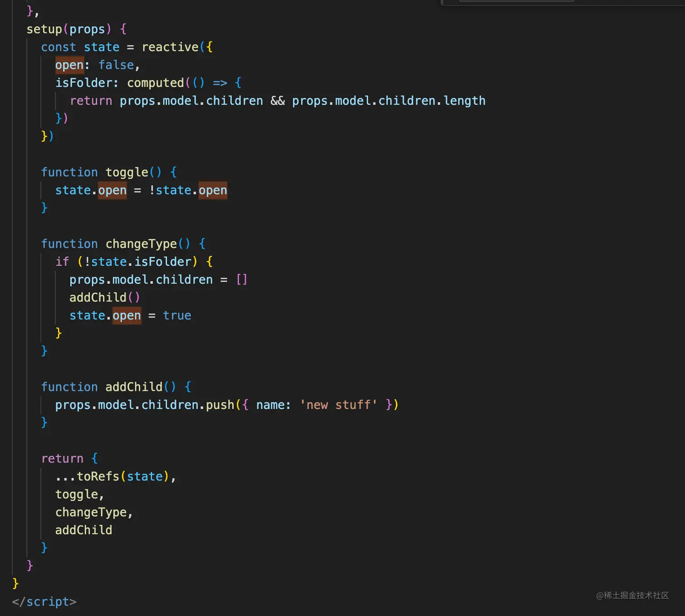Click the 'length' property at line end
This screenshot has width=685, height=616.
pos(464,101)
